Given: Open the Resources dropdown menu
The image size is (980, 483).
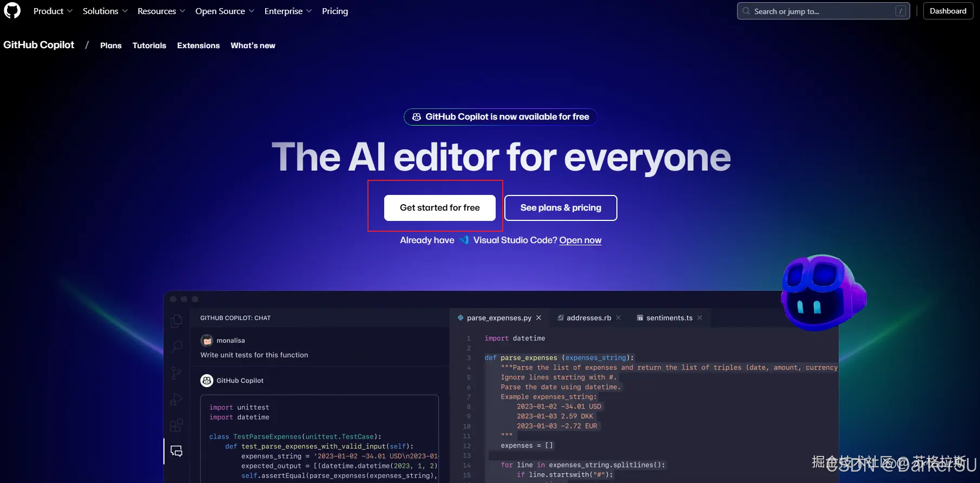Looking at the screenshot, I should [x=161, y=11].
